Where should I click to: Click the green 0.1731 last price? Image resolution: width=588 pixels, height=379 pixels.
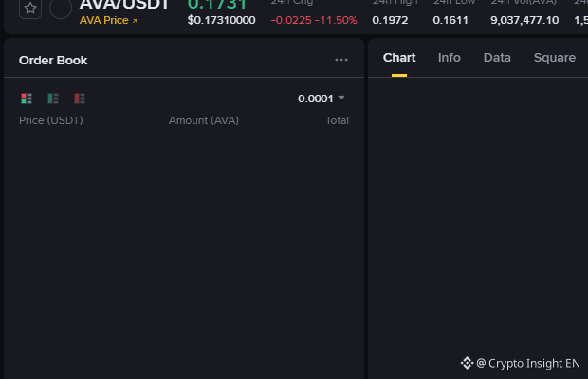[217, 5]
